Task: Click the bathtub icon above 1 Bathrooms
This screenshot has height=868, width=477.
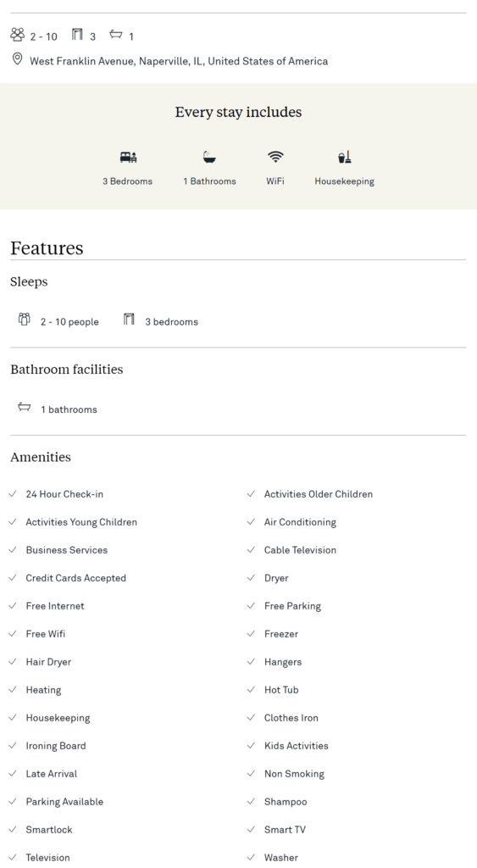Action: click(209, 157)
